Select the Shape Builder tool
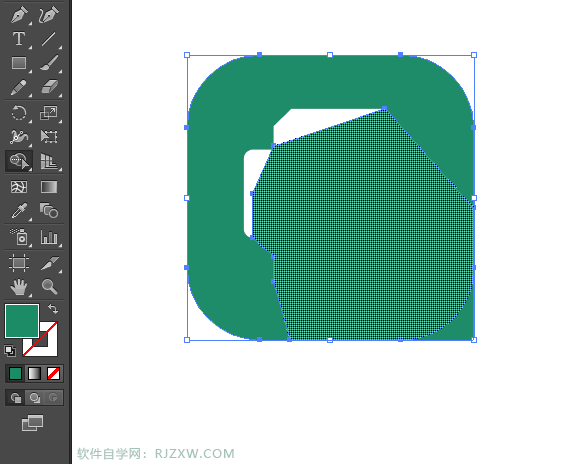Image resolution: width=563 pixels, height=464 pixels. [x=19, y=161]
